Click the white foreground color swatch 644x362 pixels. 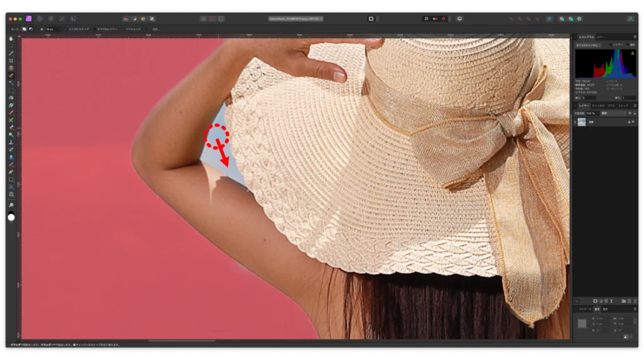pyautogui.click(x=11, y=217)
